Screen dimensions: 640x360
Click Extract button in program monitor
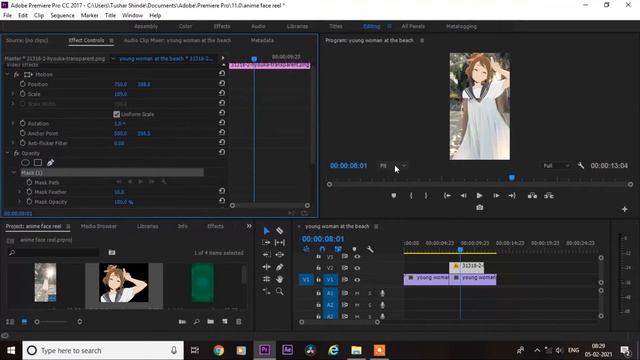[549, 196]
